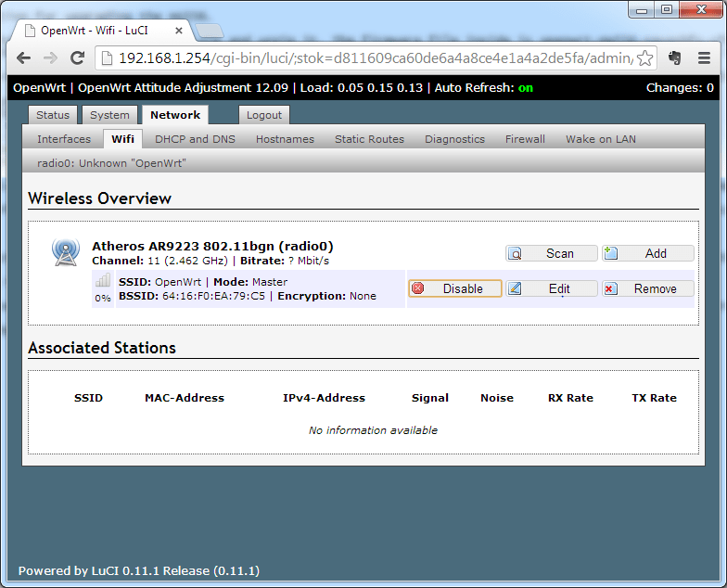Open the System tab
The height and width of the screenshot is (588, 727).
[109, 115]
